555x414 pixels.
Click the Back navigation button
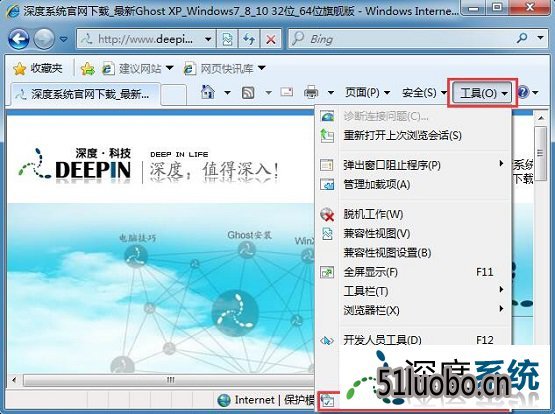pos(18,39)
